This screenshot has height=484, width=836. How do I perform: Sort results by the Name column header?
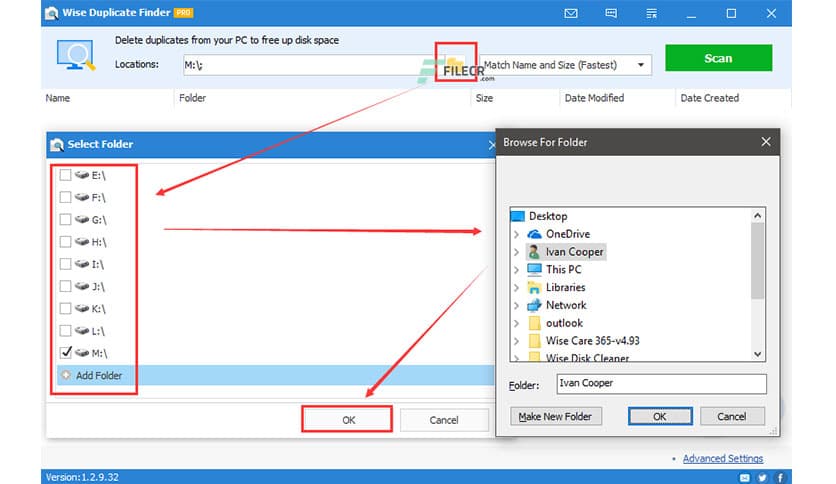coord(58,98)
